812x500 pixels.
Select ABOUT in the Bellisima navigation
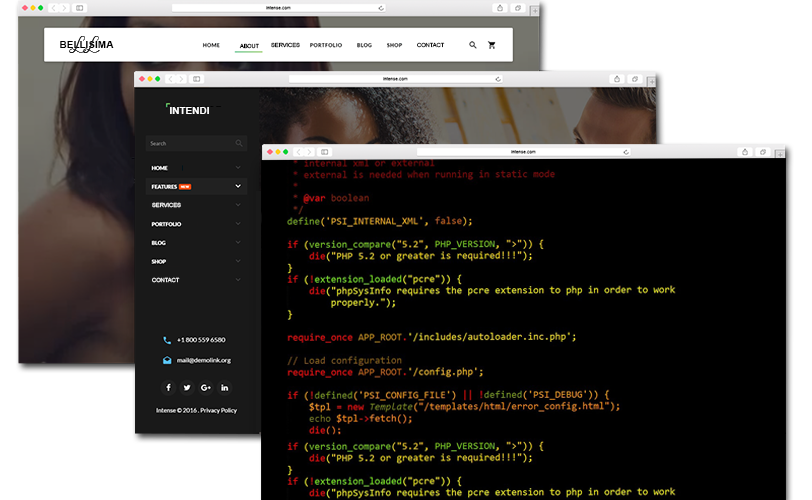(x=249, y=46)
